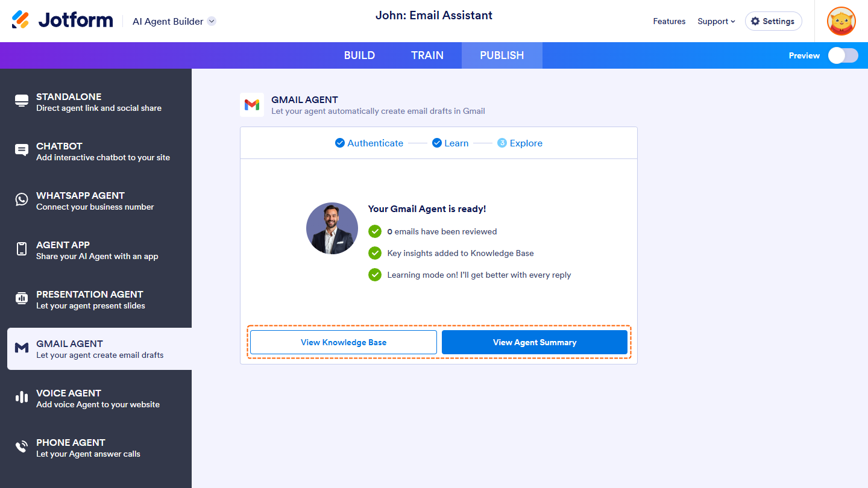868x488 pixels.
Task: Click the Learning mode on text
Action: coord(479,275)
